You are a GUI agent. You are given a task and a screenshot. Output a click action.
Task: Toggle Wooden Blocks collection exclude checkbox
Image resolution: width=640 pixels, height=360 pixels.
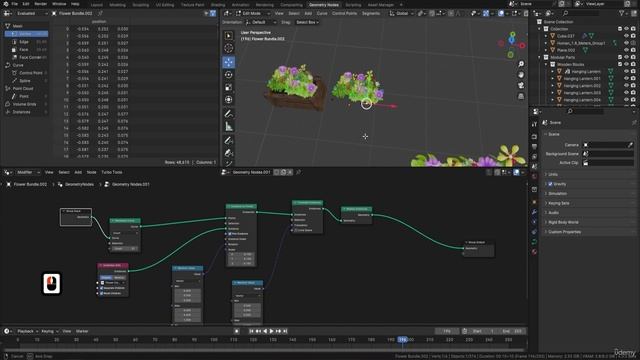tap(620, 64)
